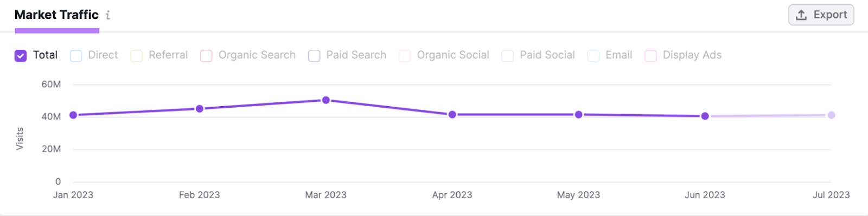Click the Feb 2023 data point

[x=200, y=109]
